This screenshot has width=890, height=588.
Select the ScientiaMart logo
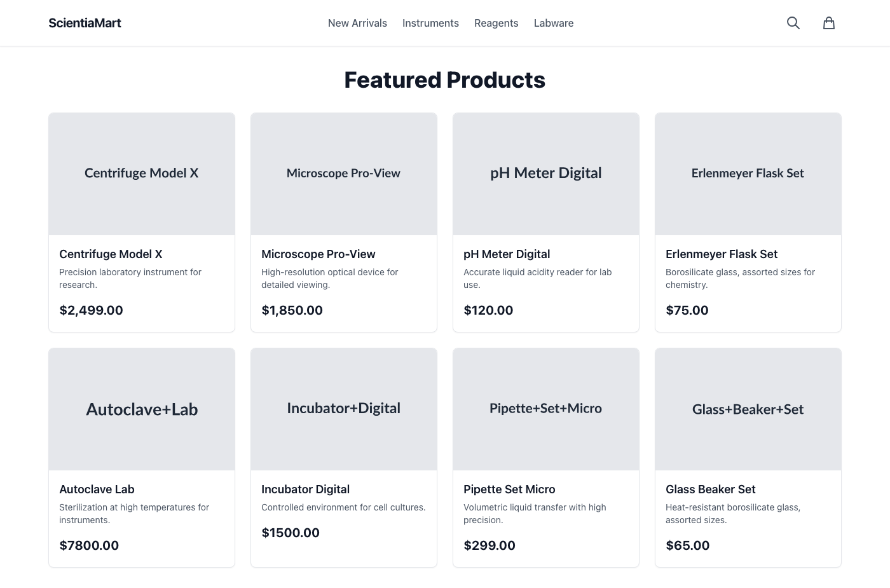(85, 22)
